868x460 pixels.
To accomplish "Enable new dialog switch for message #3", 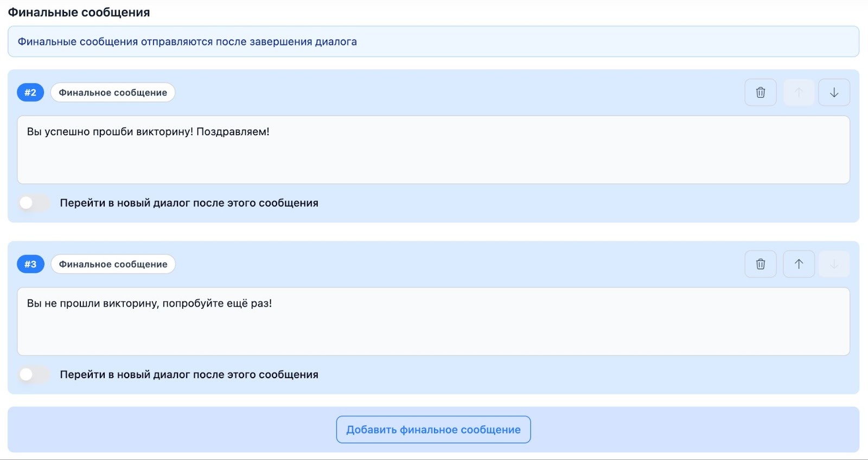I will point(34,374).
